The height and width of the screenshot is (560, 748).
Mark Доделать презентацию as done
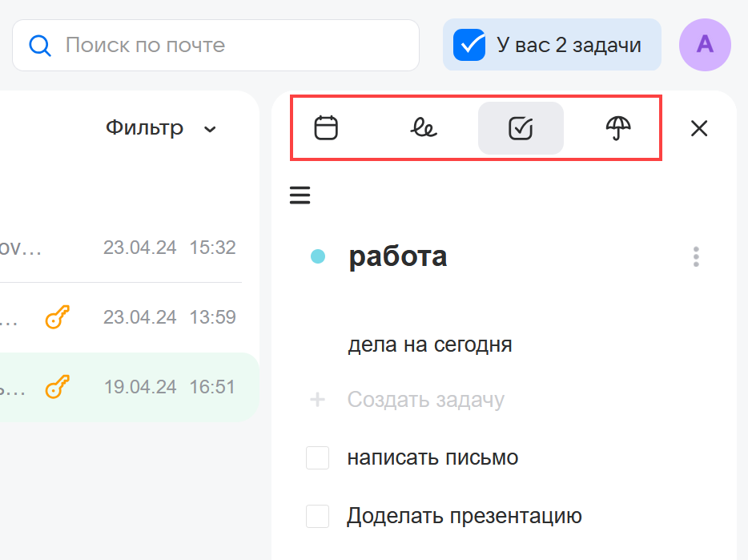[x=318, y=517]
